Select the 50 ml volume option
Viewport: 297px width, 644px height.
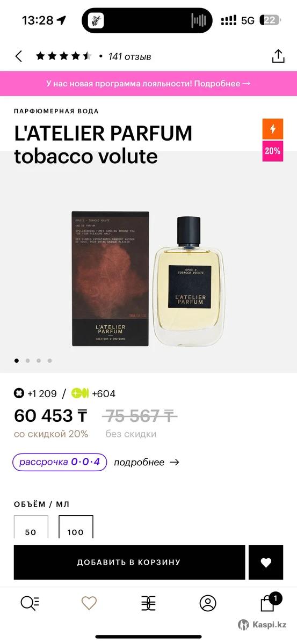[x=31, y=527]
